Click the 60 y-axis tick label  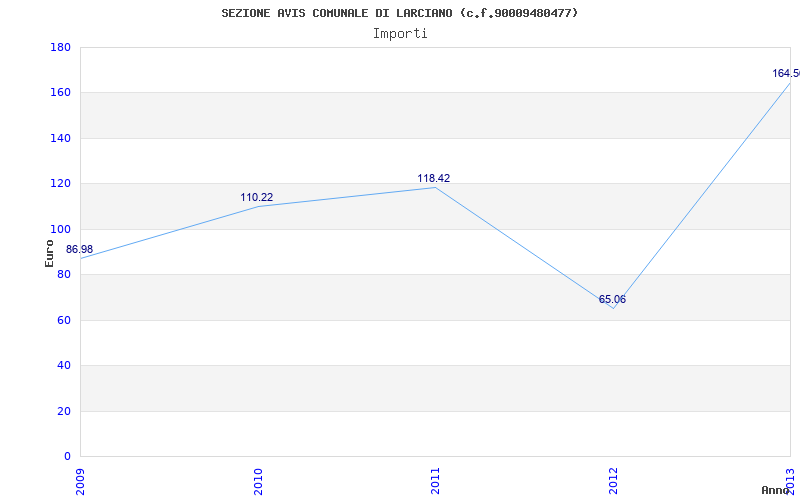(64, 320)
